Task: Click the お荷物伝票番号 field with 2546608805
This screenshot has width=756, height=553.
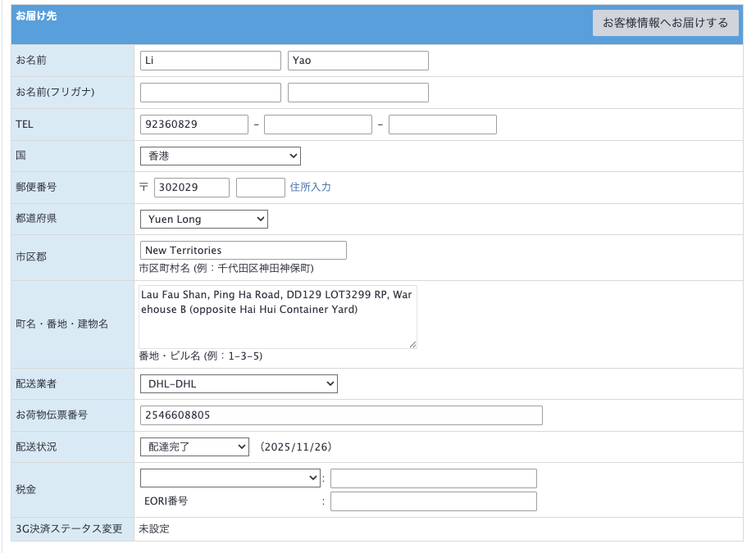Action: point(341,415)
